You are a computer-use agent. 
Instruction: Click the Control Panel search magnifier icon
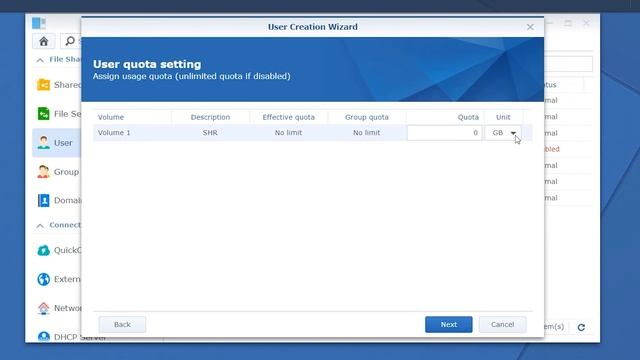pyautogui.click(x=70, y=41)
